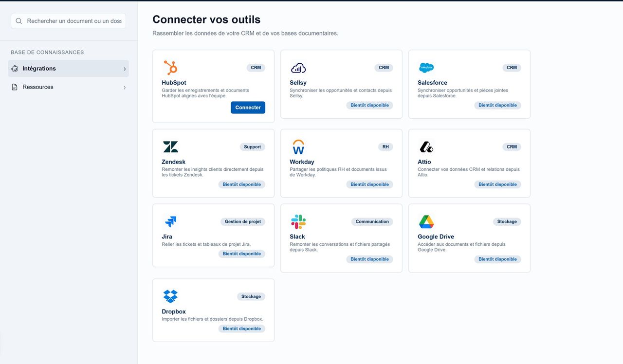The width and height of the screenshot is (623, 364).
Task: Click the Bientôt disponible badge on Slack
Action: 369,259
